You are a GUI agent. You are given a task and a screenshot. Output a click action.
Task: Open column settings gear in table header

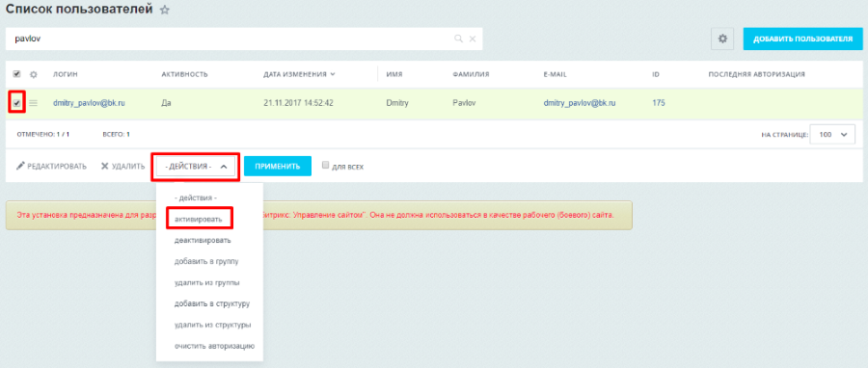33,74
